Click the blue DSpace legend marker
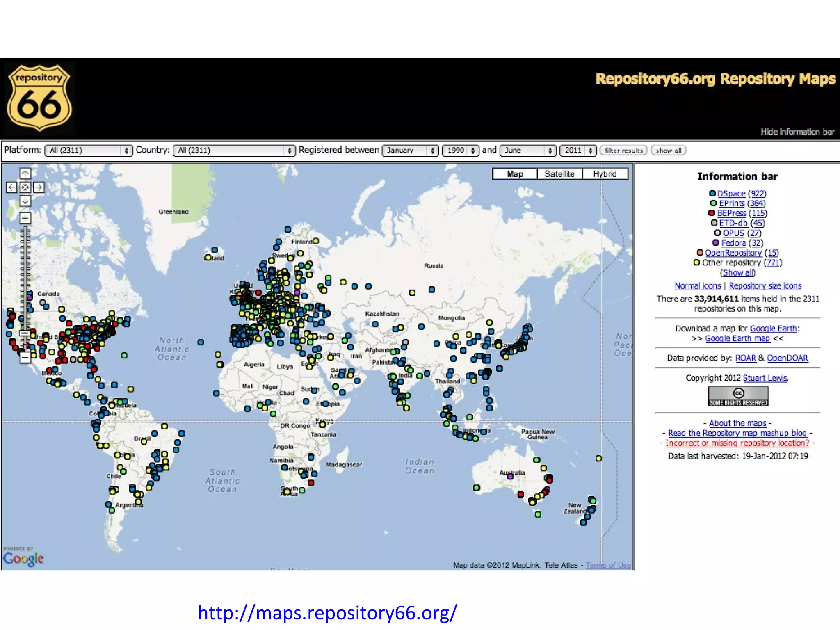 tap(712, 193)
